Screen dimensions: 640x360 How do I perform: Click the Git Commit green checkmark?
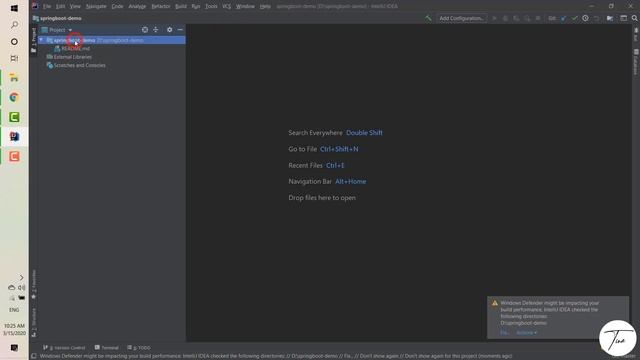click(x=575, y=18)
